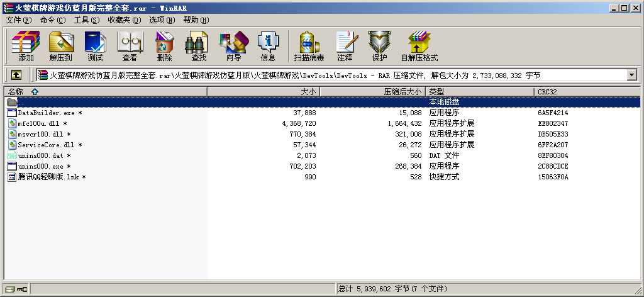Open the address bar path dropdown
The image size is (644, 297).
pos(631,75)
